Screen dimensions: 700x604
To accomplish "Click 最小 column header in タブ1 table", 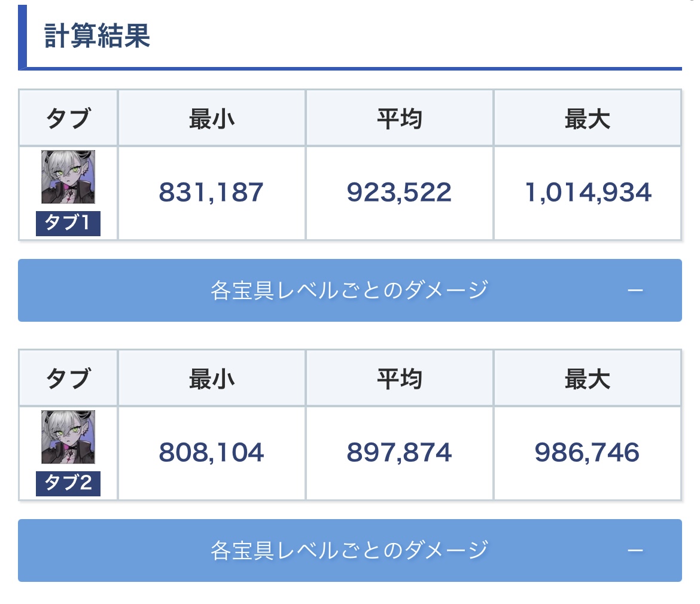I will [x=211, y=119].
